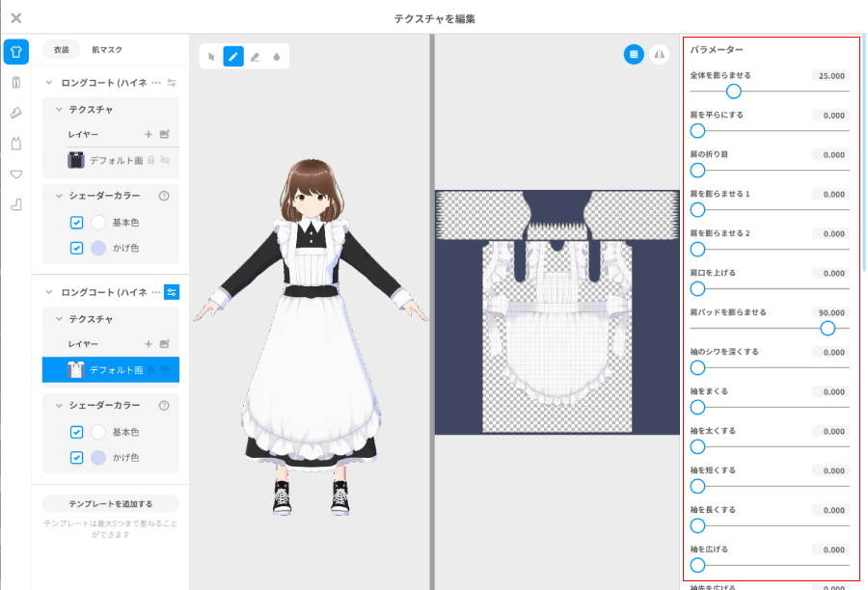Open the underwear category icon

click(x=16, y=174)
